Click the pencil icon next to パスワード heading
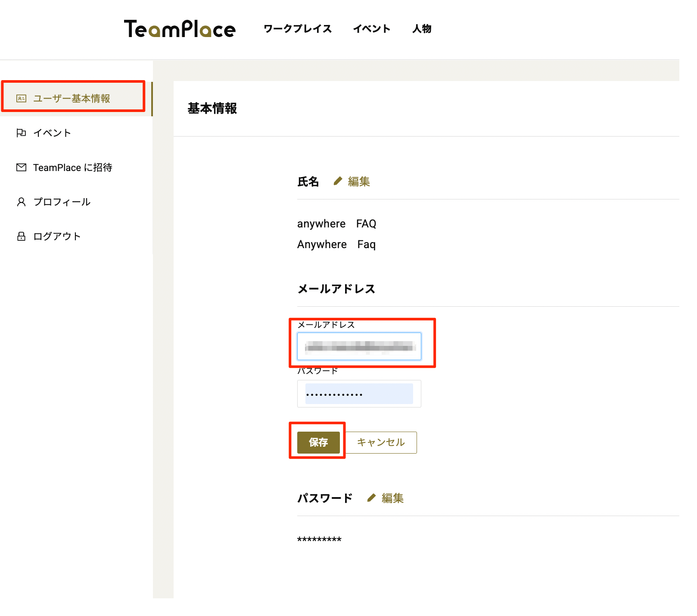The width and height of the screenshot is (697, 616). pyautogui.click(x=371, y=498)
